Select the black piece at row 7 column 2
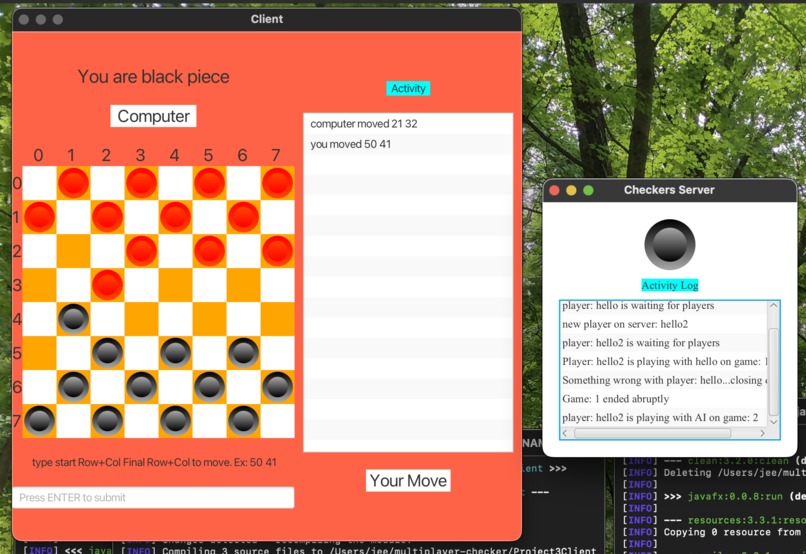Image resolution: width=806 pixels, height=554 pixels. [x=107, y=421]
